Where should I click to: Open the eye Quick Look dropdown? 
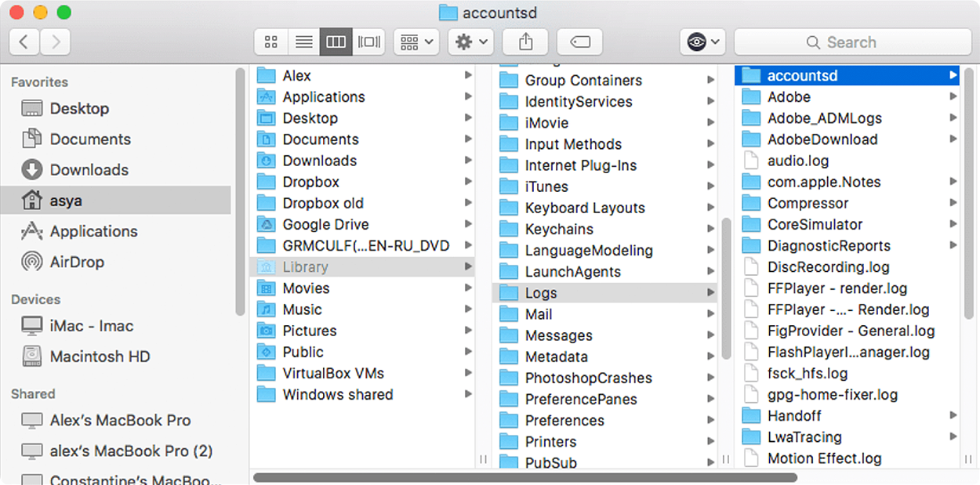click(x=703, y=42)
